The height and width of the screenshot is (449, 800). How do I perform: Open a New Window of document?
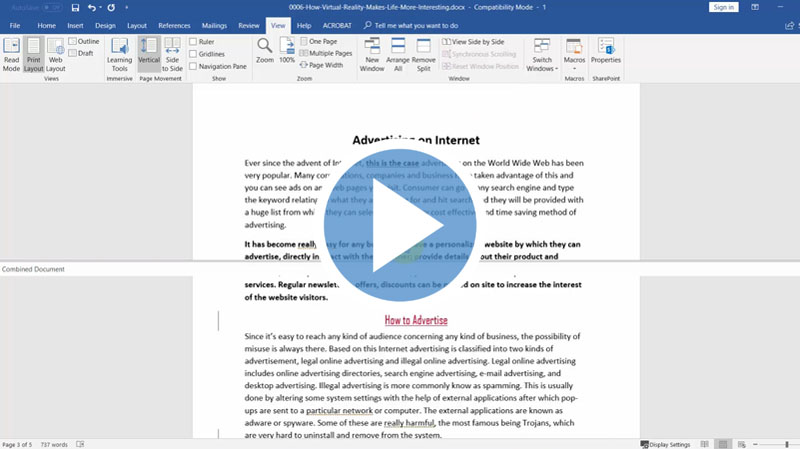(x=371, y=54)
